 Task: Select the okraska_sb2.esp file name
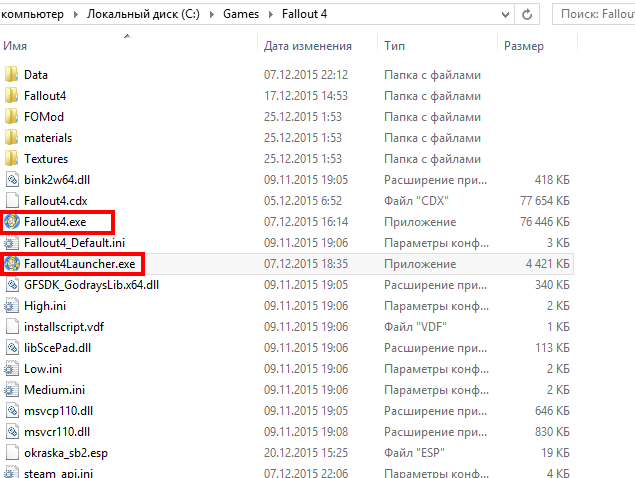(x=66, y=454)
